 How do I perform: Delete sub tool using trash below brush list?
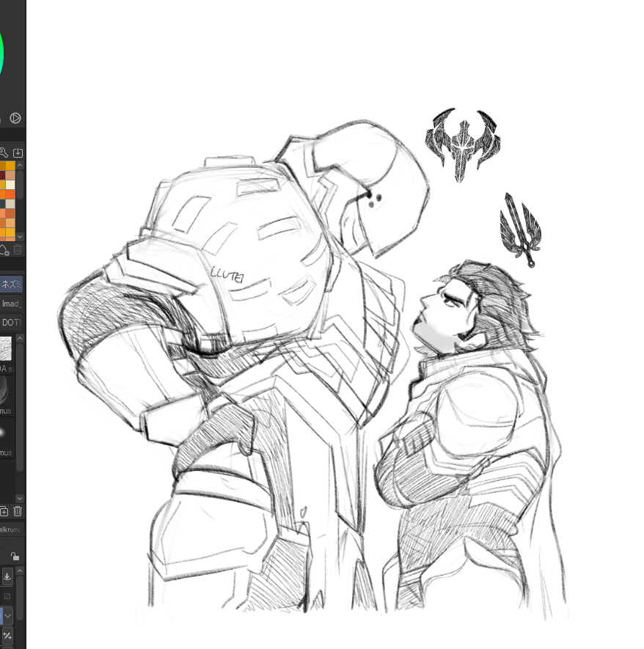pos(18,510)
